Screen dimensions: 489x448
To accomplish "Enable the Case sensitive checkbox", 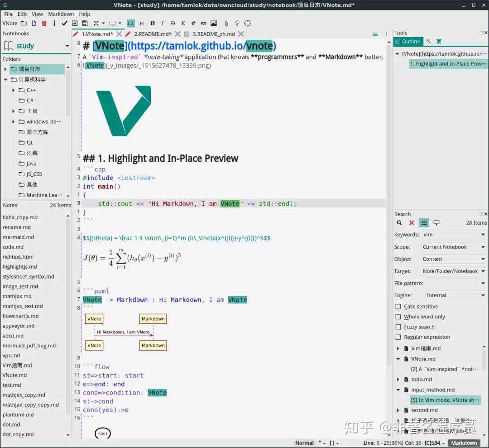I will [398, 307].
